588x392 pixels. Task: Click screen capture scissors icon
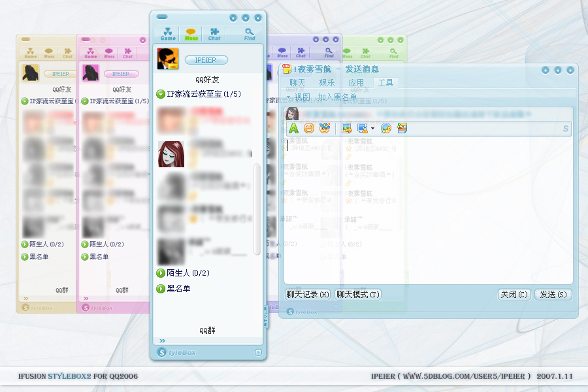[x=362, y=128]
